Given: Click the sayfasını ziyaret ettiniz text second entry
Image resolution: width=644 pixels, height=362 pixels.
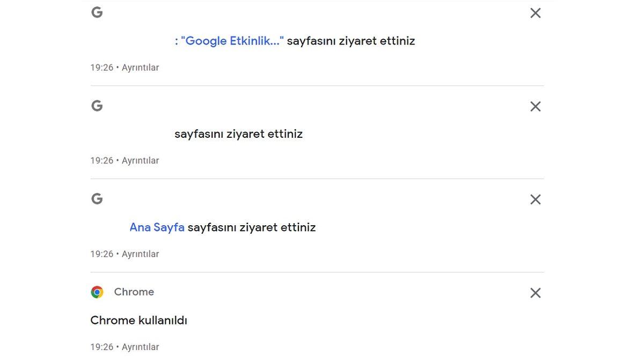Looking at the screenshot, I should 238,134.
